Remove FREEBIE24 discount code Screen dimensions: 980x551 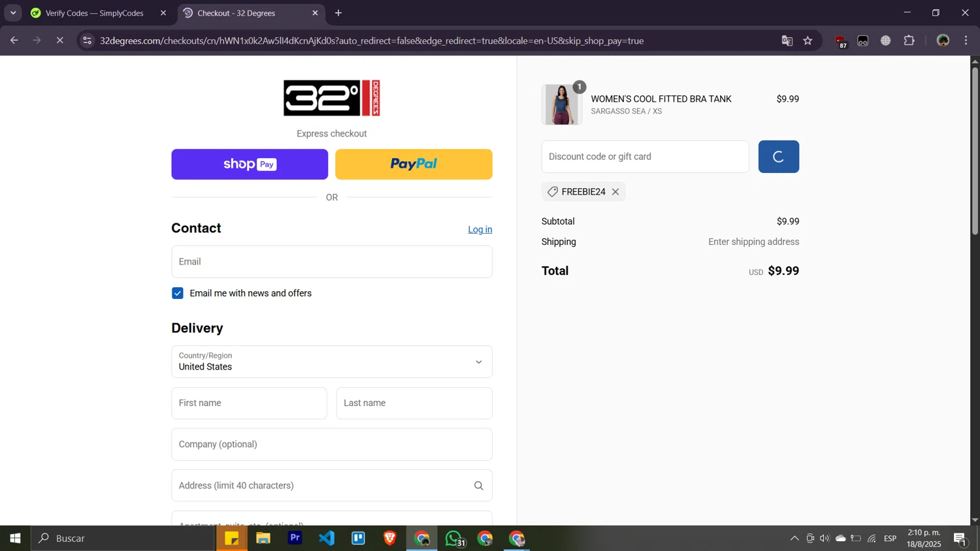615,192
